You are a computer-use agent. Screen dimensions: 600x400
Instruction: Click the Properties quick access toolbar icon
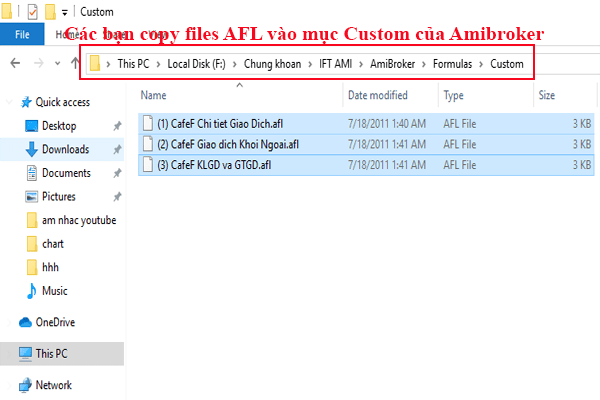[x=33, y=12]
